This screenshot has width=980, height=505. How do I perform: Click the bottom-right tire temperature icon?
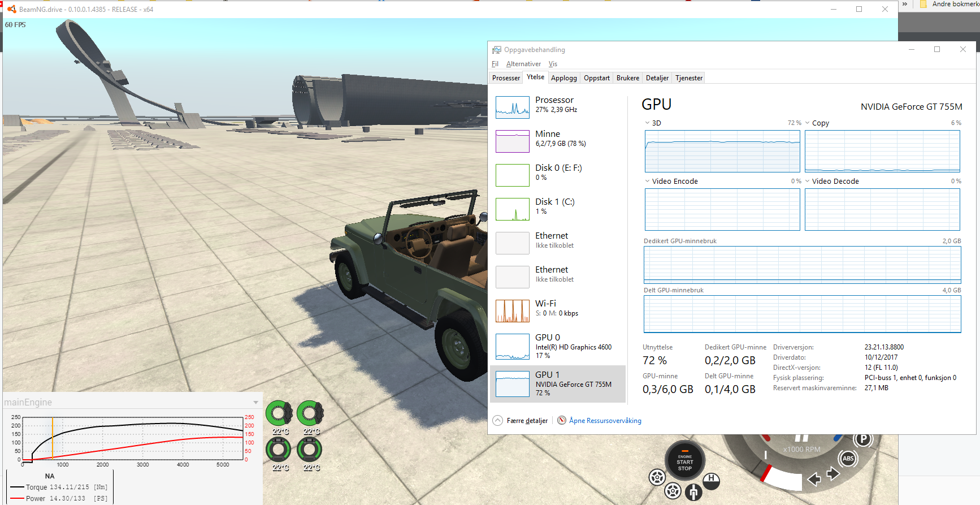309,450
